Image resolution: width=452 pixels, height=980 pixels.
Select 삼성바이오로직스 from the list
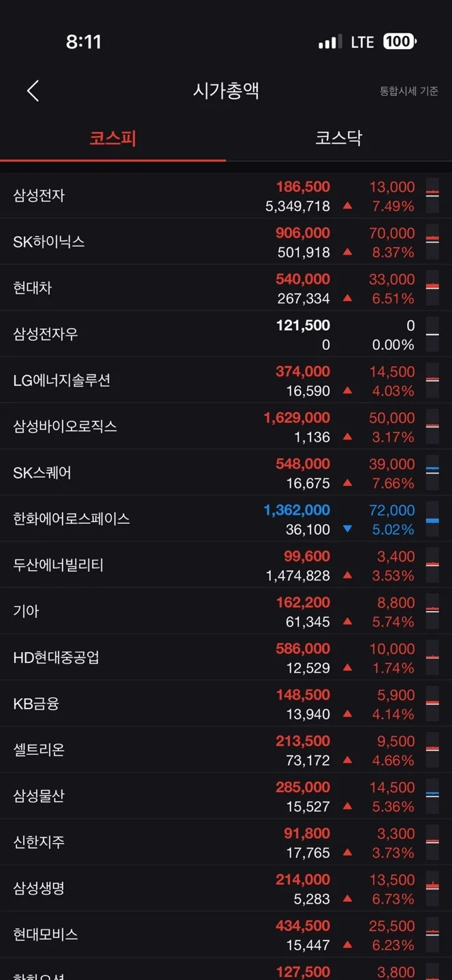tap(226, 427)
